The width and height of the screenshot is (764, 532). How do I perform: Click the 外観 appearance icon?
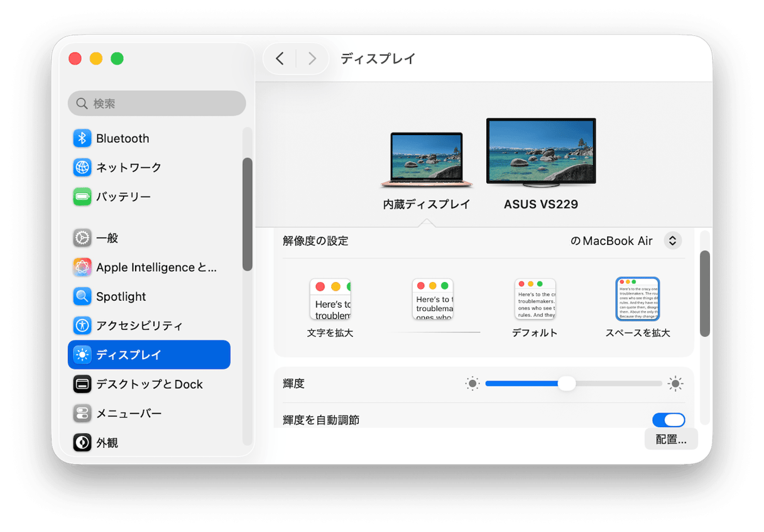[x=82, y=442]
